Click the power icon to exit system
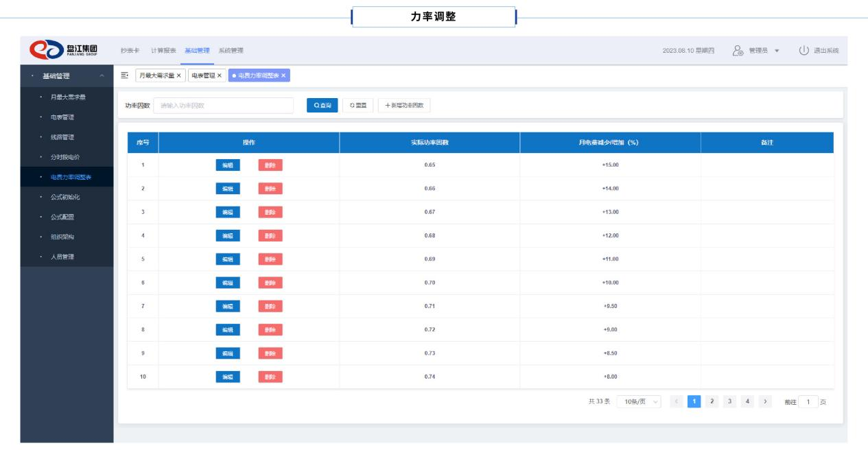 (804, 51)
